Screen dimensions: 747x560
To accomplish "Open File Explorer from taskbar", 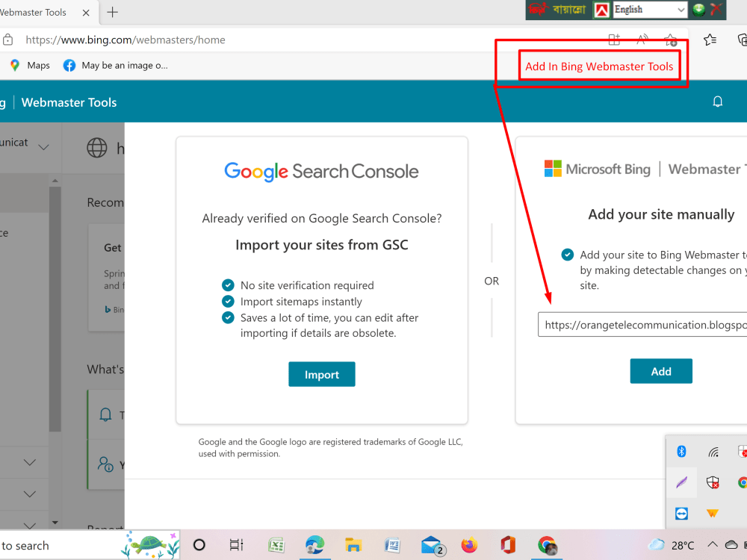I will pos(353,545).
